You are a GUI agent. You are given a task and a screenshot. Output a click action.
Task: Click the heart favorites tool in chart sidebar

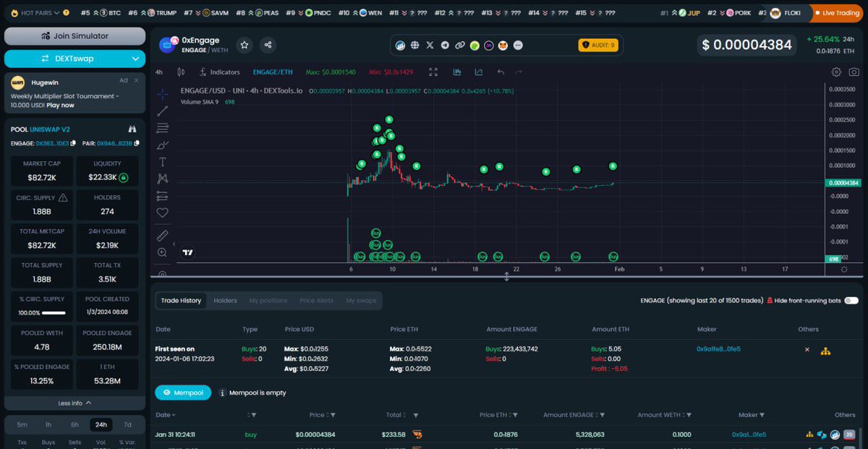click(163, 213)
